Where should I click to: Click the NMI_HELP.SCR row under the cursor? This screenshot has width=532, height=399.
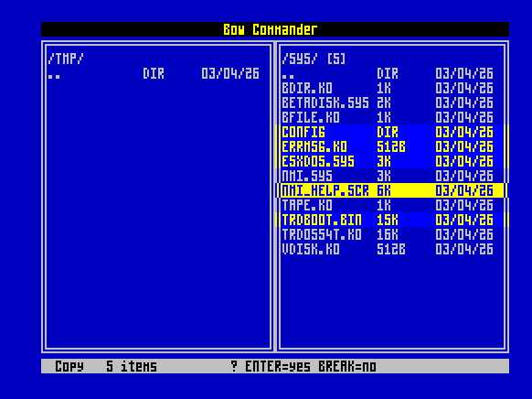pyautogui.click(x=392, y=190)
